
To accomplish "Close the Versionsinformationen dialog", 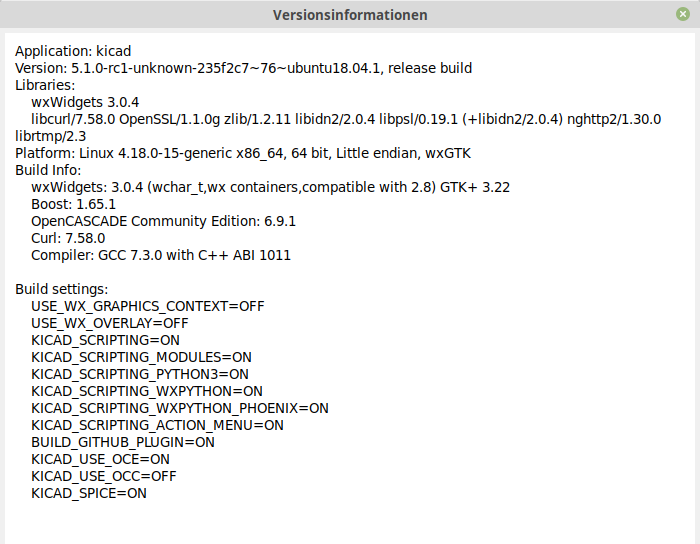I will [x=682, y=15].
